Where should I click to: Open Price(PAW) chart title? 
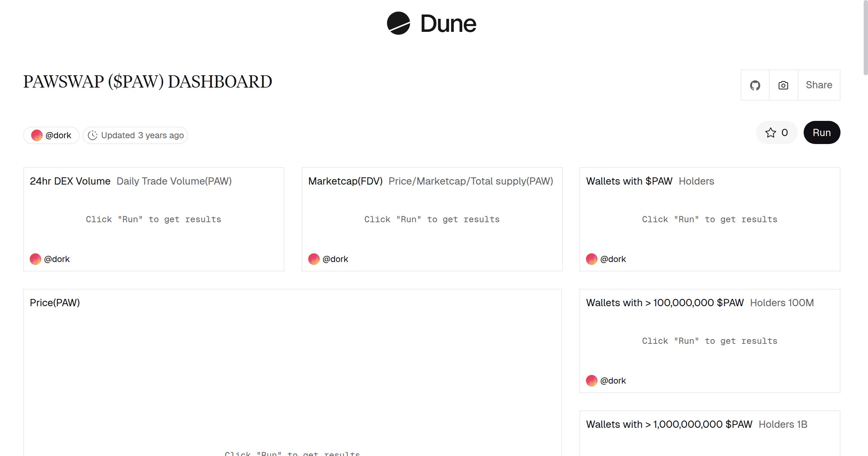click(x=55, y=303)
